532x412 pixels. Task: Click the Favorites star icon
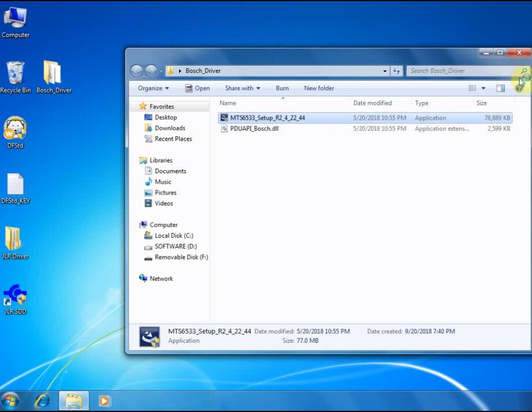(x=143, y=106)
